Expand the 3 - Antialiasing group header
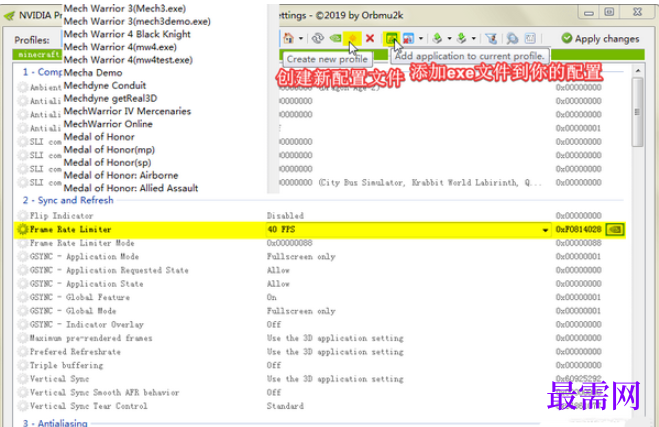The width and height of the screenshot is (659, 427). tap(55, 422)
